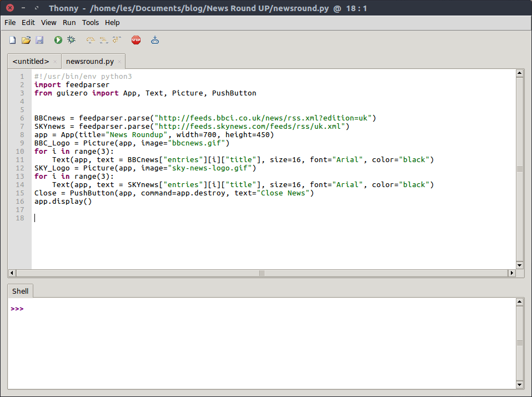532x397 pixels.
Task: Click BBCnews["entries"] code on line 11
Action: click(165, 159)
